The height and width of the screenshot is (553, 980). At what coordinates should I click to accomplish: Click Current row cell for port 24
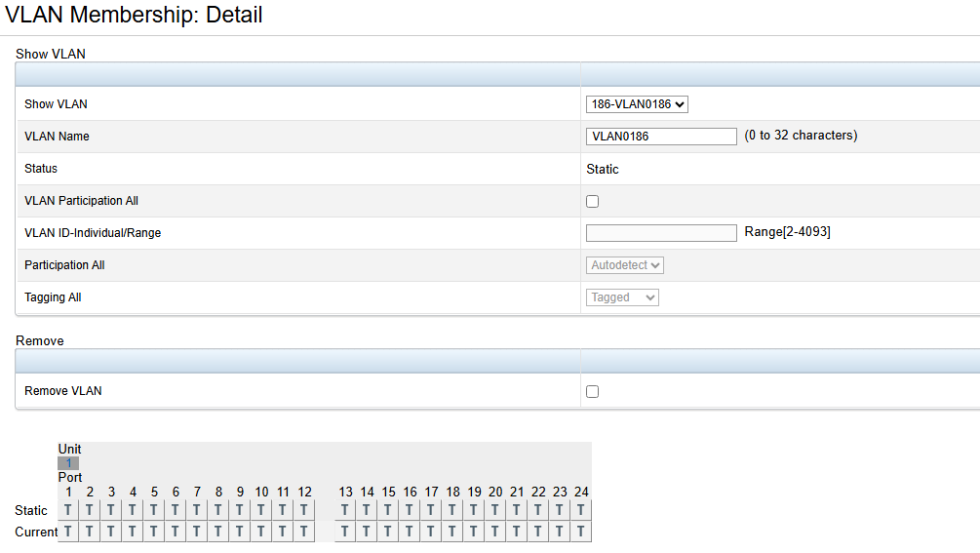(x=581, y=532)
